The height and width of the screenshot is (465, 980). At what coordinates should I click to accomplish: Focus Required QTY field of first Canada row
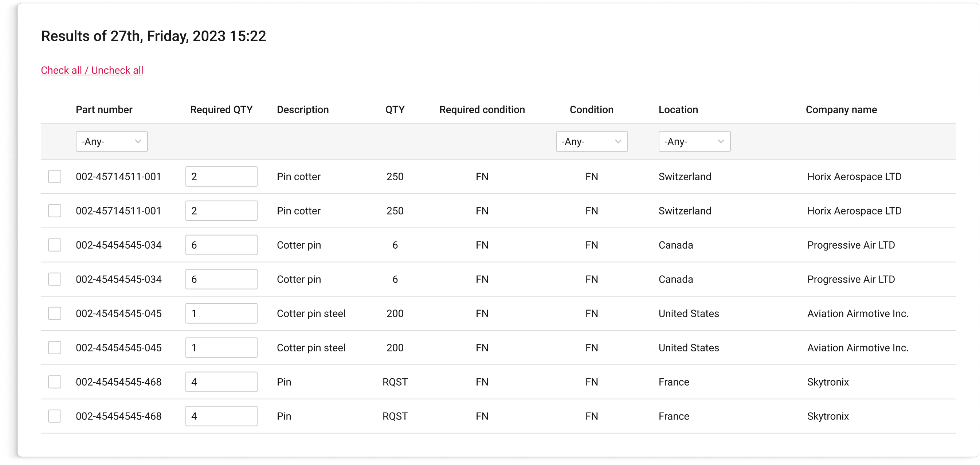point(221,245)
